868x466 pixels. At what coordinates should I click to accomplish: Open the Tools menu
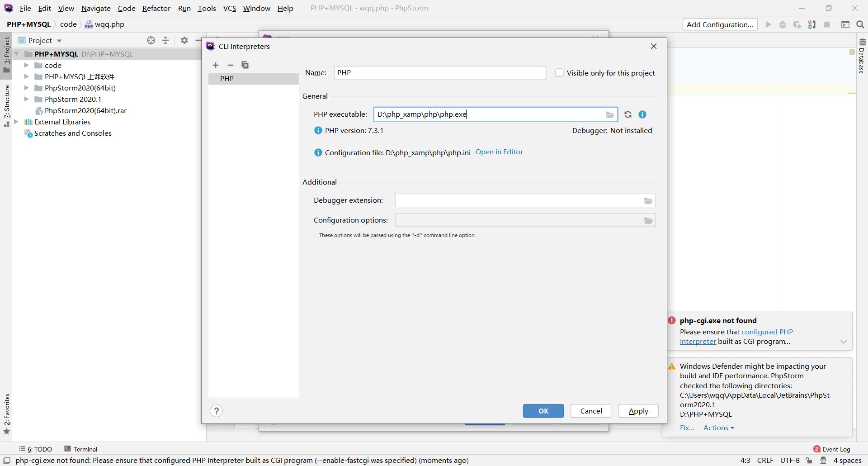[207, 8]
